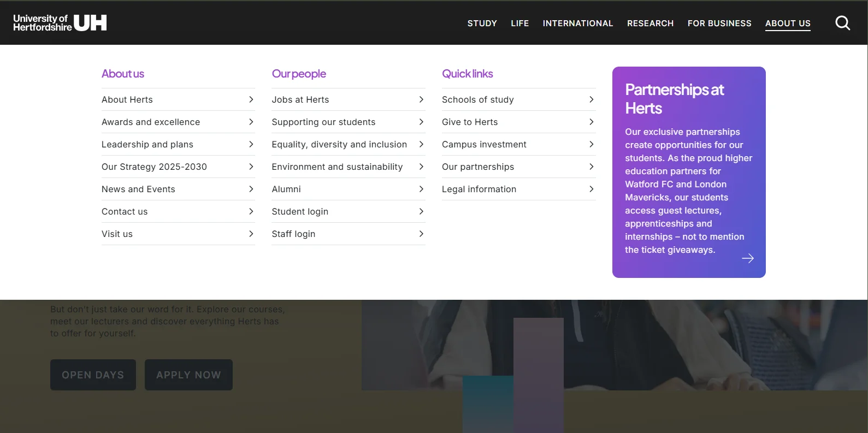Image resolution: width=868 pixels, height=433 pixels.
Task: Click the Apply Now button
Action: point(188,375)
